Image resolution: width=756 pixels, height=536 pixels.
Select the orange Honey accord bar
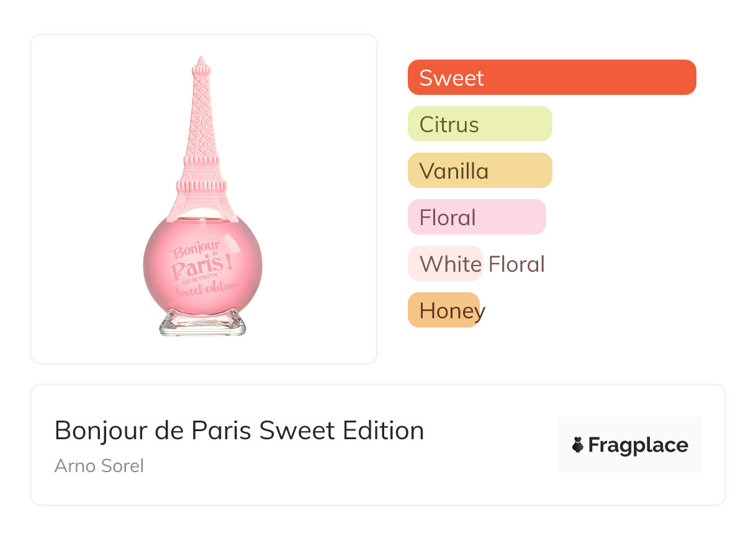(x=443, y=310)
